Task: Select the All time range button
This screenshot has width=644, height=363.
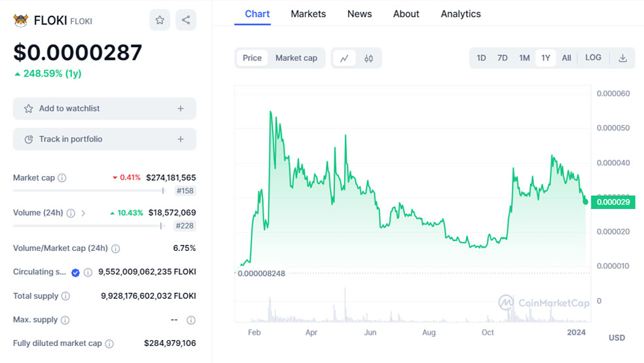Action: pos(566,58)
